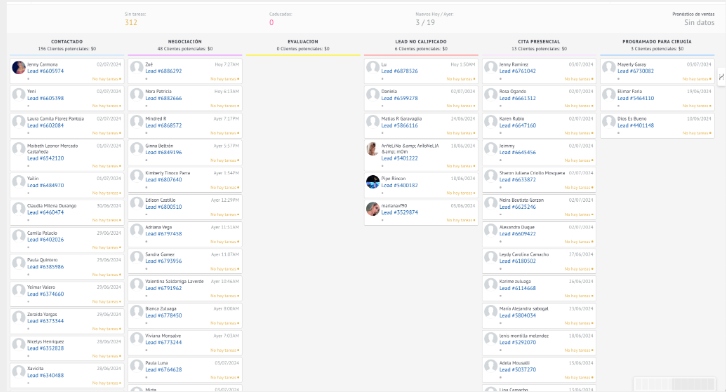Image resolution: width=726 pixels, height=392 pixels.
Task: Click the 0 'Caducadas' count
Action: click(271, 22)
